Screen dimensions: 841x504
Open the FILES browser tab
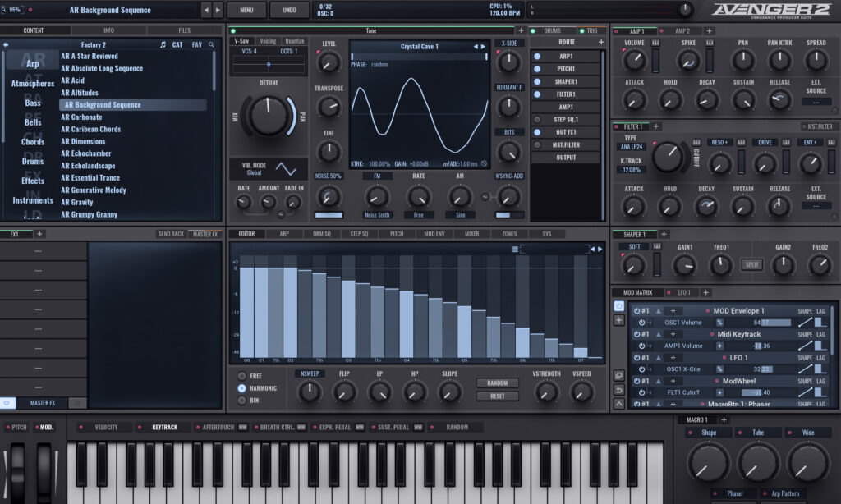click(184, 30)
